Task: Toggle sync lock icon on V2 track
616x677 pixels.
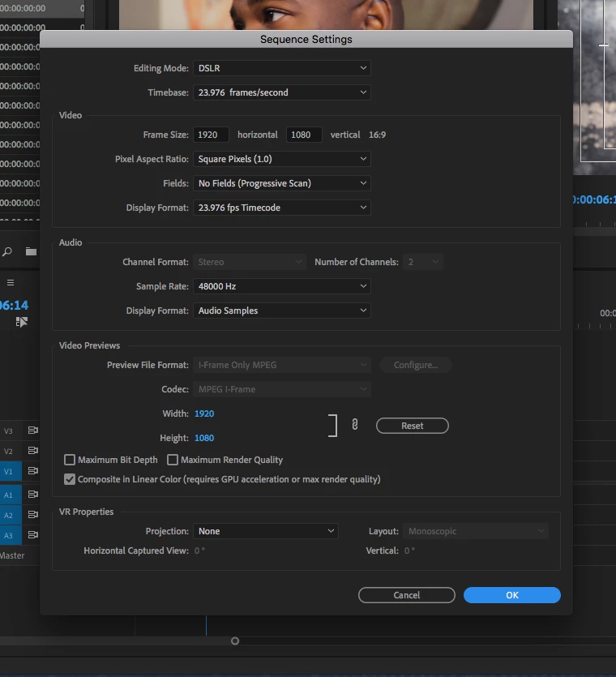Action: [32, 450]
